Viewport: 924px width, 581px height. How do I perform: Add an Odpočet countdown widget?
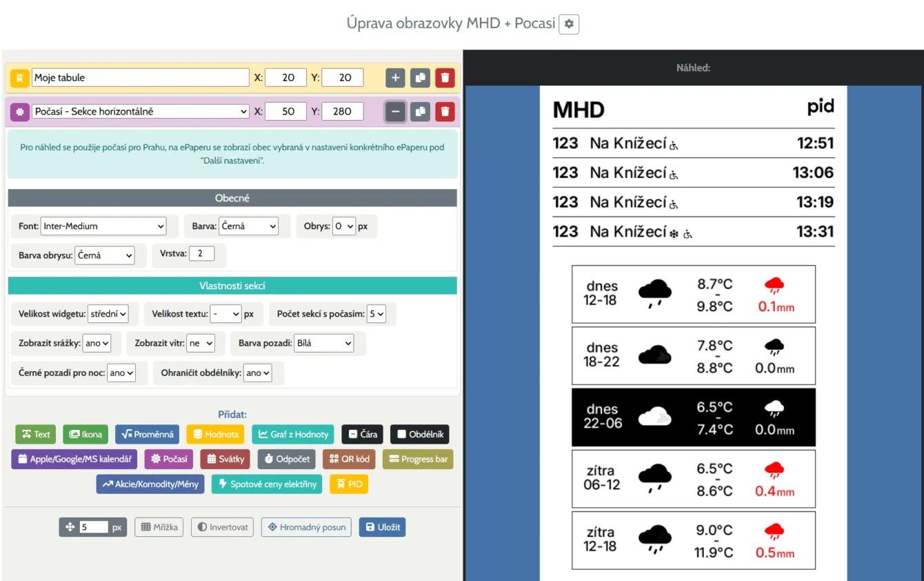point(285,459)
